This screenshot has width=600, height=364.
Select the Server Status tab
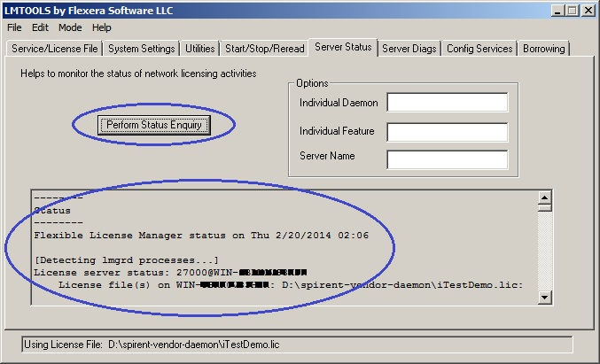(344, 47)
